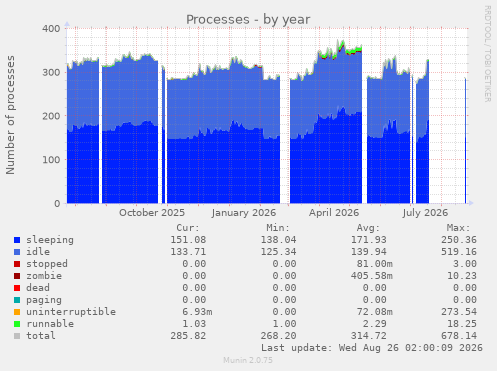Click the 'Cur:' column header
Image resolution: width=497 pixels, height=371 pixels.
[188, 228]
